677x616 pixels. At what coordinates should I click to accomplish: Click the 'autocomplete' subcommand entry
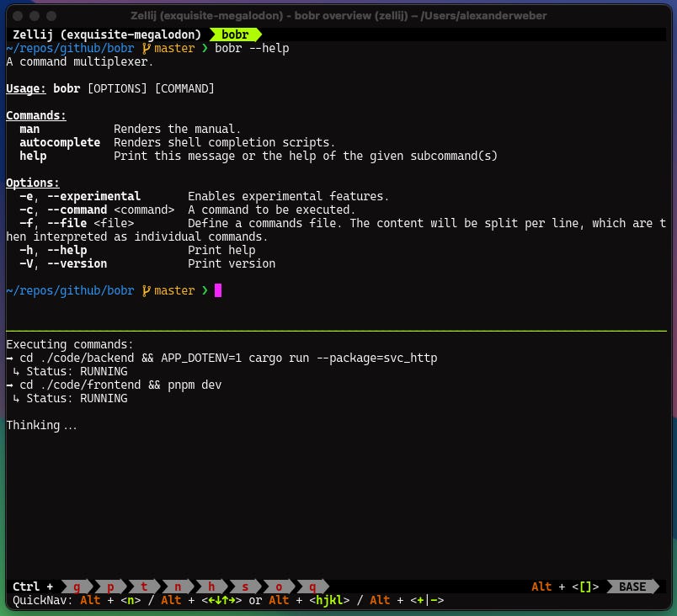click(x=60, y=142)
